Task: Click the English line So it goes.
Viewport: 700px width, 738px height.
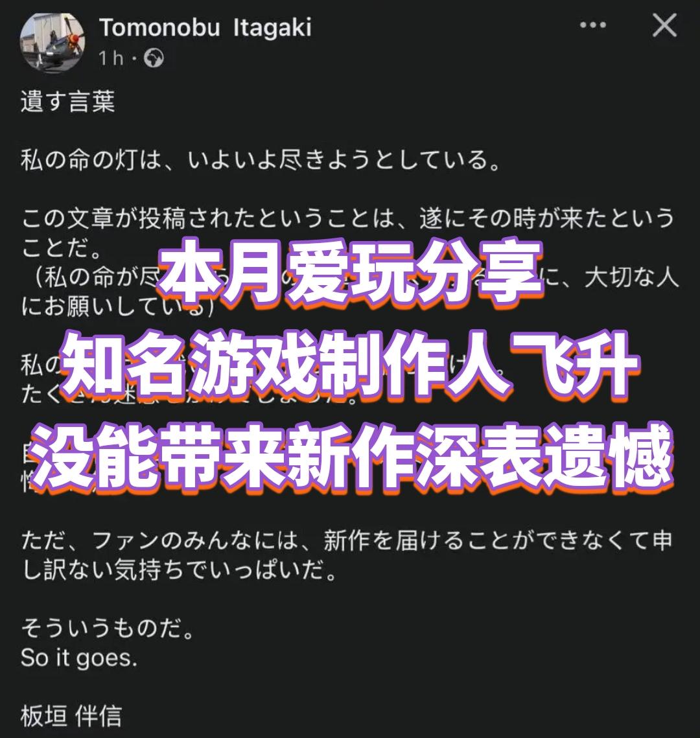Action: (78, 658)
